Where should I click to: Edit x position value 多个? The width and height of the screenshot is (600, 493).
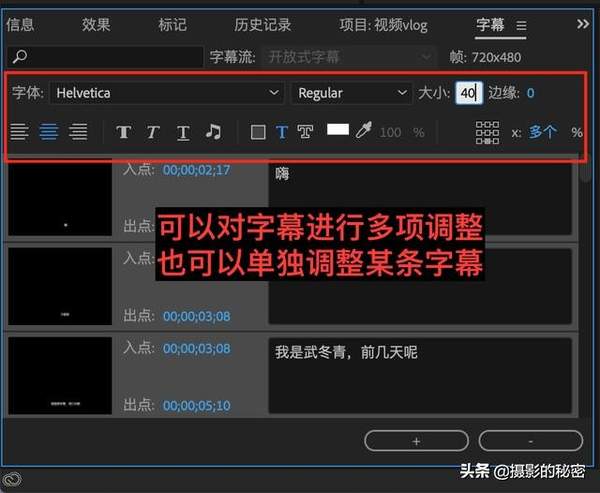(543, 132)
